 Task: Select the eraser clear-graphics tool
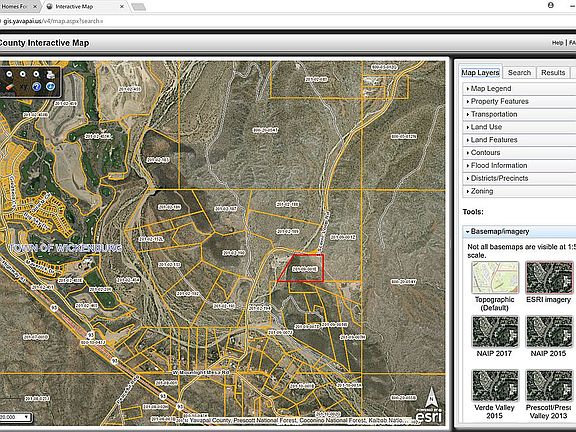[x=9, y=87]
